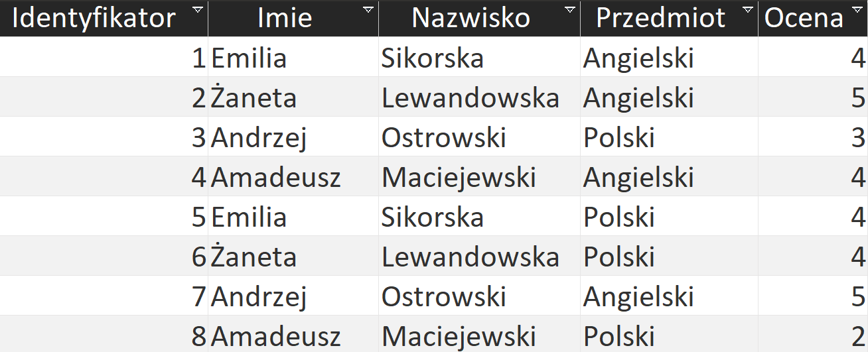Select the Lewandowska cell in row 2
The width and height of the screenshot is (868, 352).
click(x=479, y=97)
